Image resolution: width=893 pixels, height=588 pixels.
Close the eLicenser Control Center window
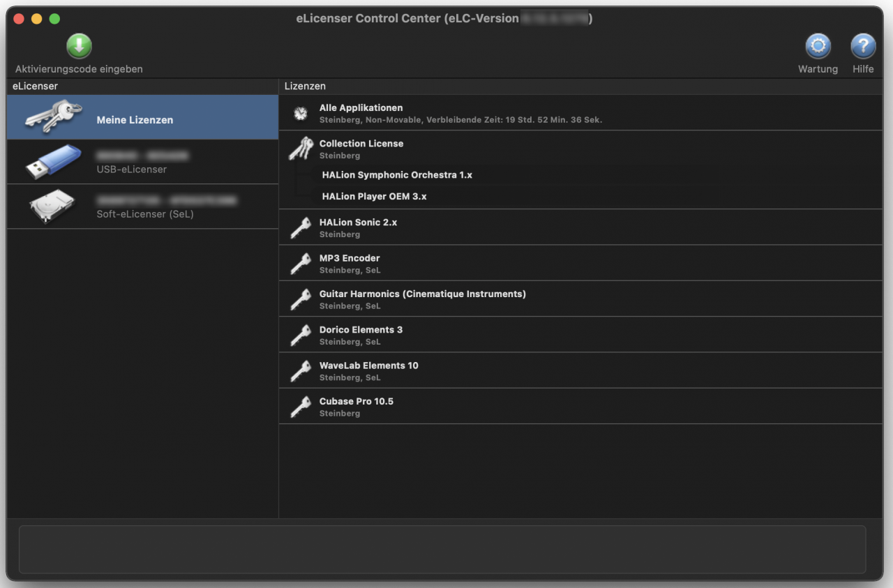pos(19,19)
